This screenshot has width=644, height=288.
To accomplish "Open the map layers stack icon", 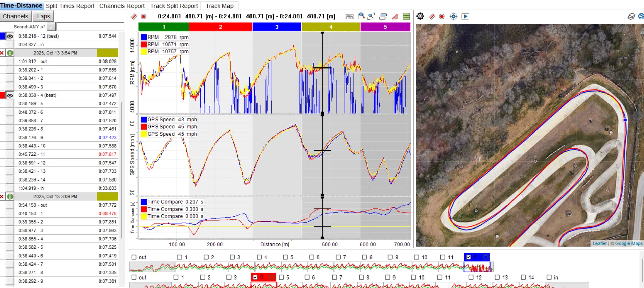I will click(631, 16).
